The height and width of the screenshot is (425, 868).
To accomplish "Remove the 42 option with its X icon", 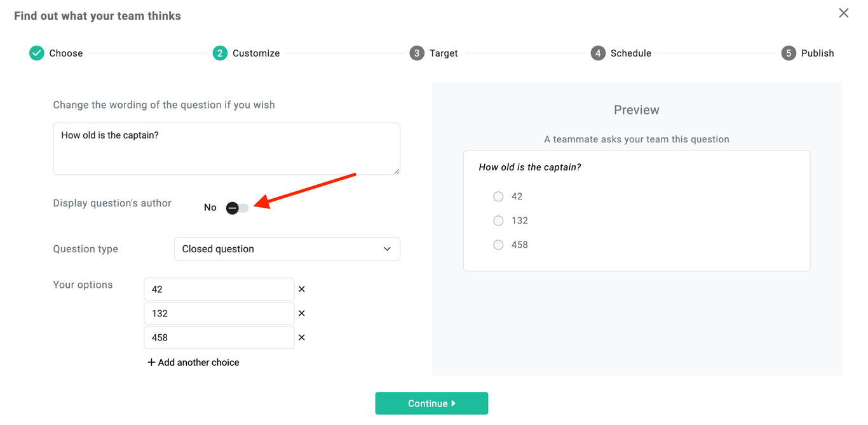I will pos(302,289).
